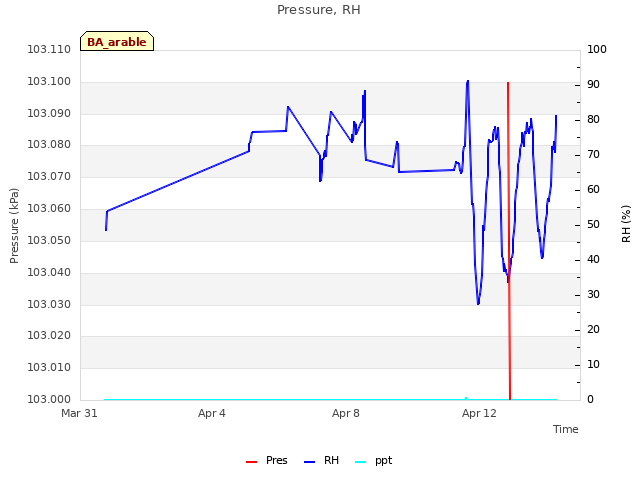The image size is (640, 480).
Task: Click the 10 RH tick label
Action: point(593,364)
